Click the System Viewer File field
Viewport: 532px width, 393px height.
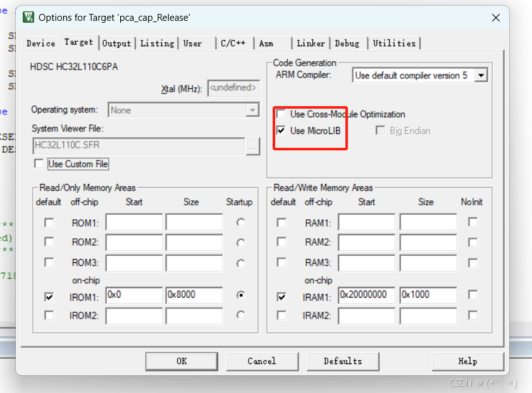pos(139,146)
